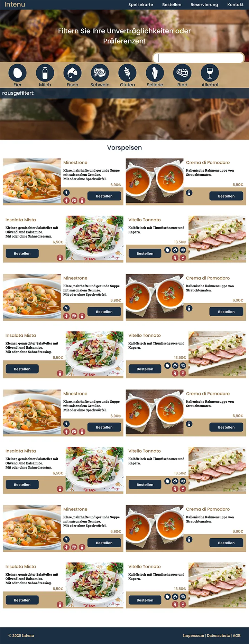Go to the Reservierung page
249x644 pixels.
(x=204, y=5)
